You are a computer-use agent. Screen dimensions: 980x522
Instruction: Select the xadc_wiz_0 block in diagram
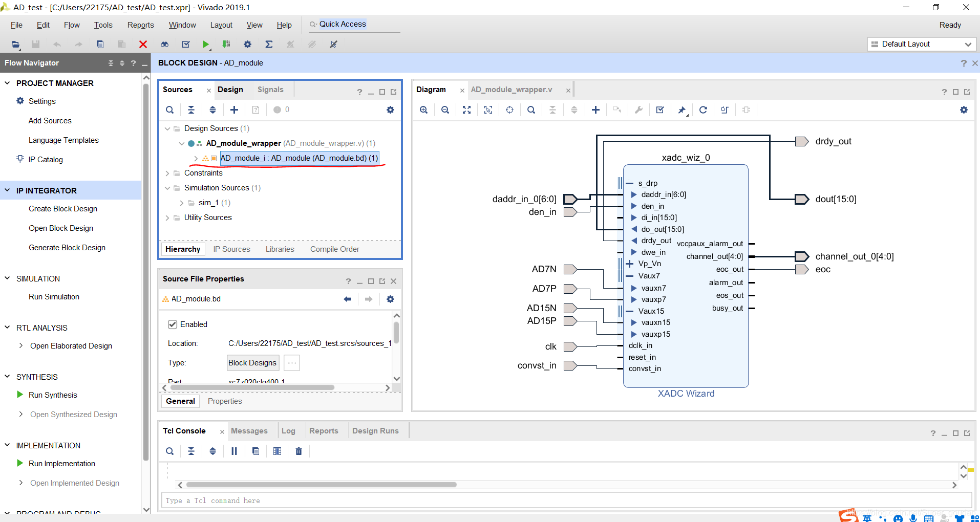[x=686, y=276]
